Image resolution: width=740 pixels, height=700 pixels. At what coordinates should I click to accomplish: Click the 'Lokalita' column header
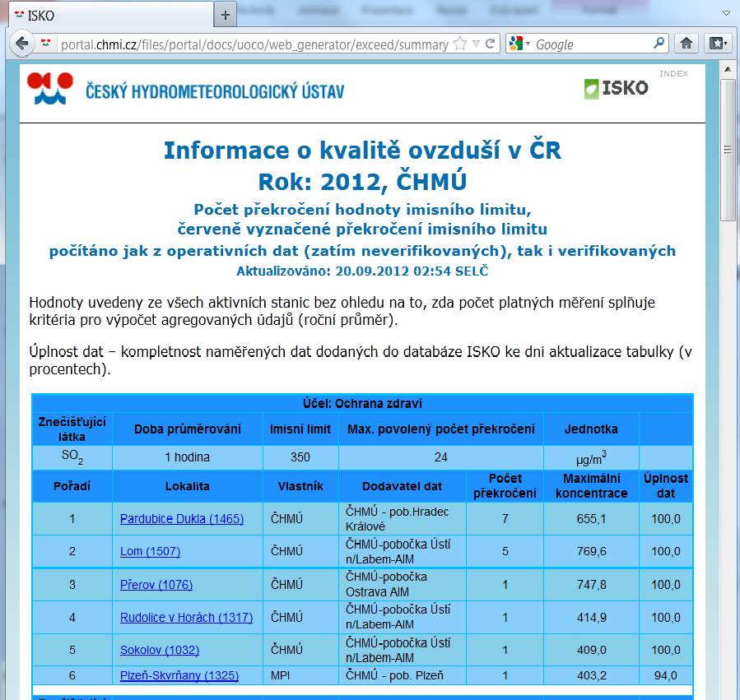(x=188, y=486)
